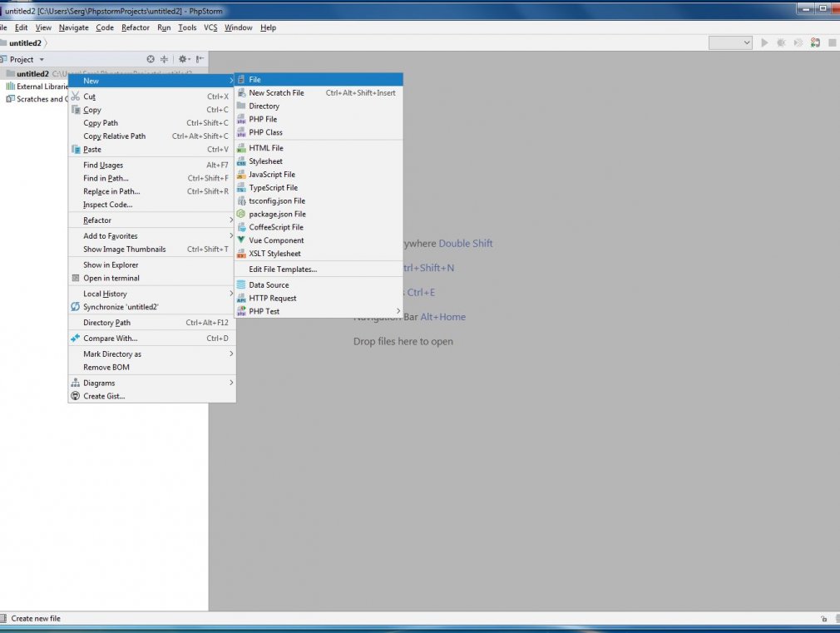This screenshot has height=633, width=840.
Task: Click the New Scratch File icon
Action: [241, 92]
